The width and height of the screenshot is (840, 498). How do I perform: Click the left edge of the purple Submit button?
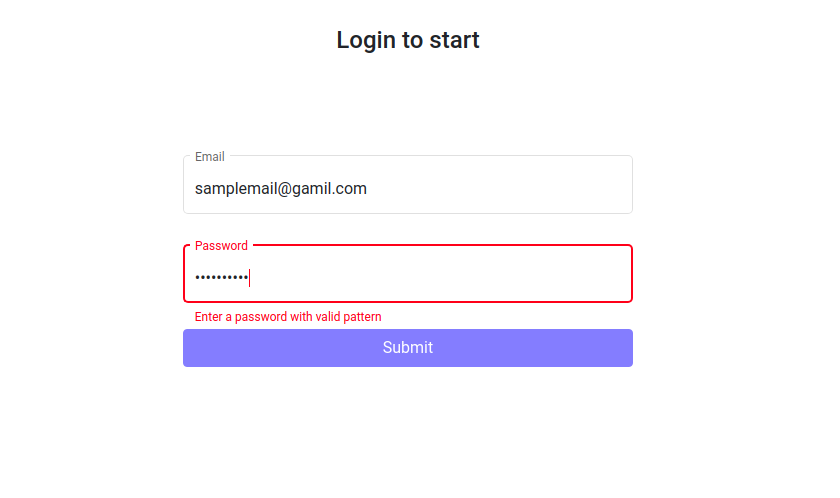189,348
